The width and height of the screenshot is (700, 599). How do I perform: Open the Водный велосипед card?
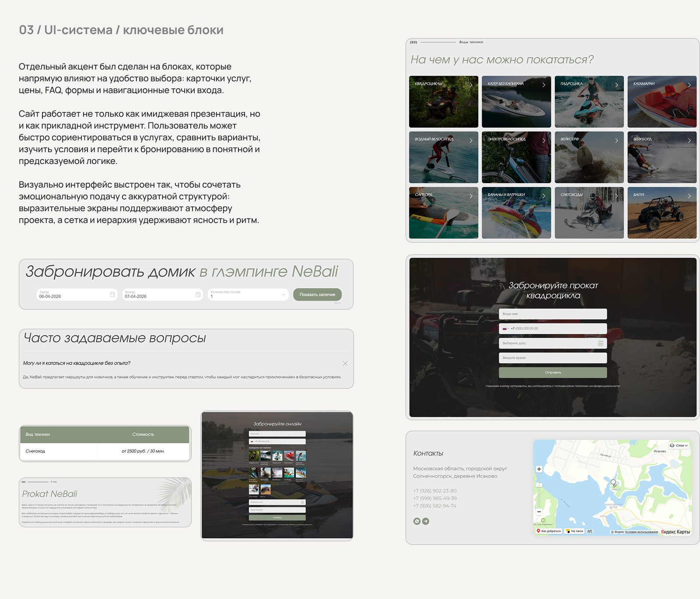click(x=444, y=157)
